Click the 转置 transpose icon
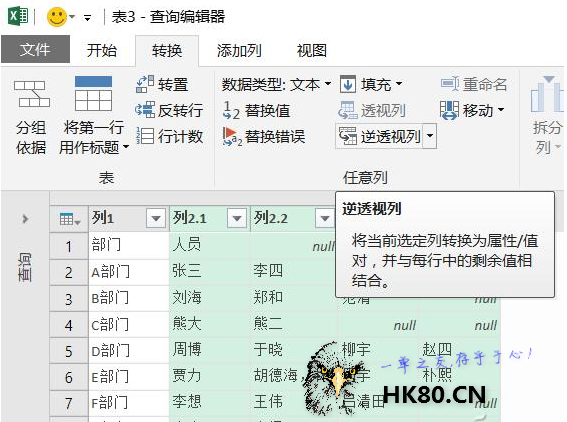Screen dimensions: 567x422 coord(145,84)
